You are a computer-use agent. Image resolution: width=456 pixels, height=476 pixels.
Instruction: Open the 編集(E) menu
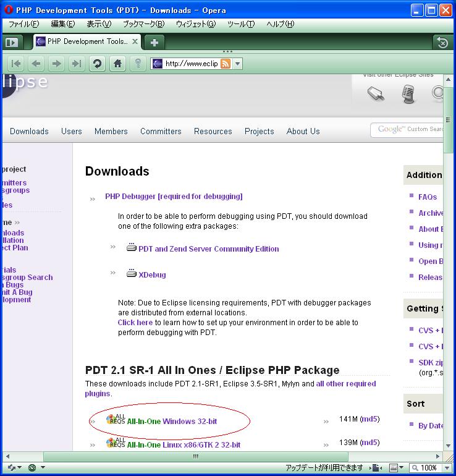(63, 24)
